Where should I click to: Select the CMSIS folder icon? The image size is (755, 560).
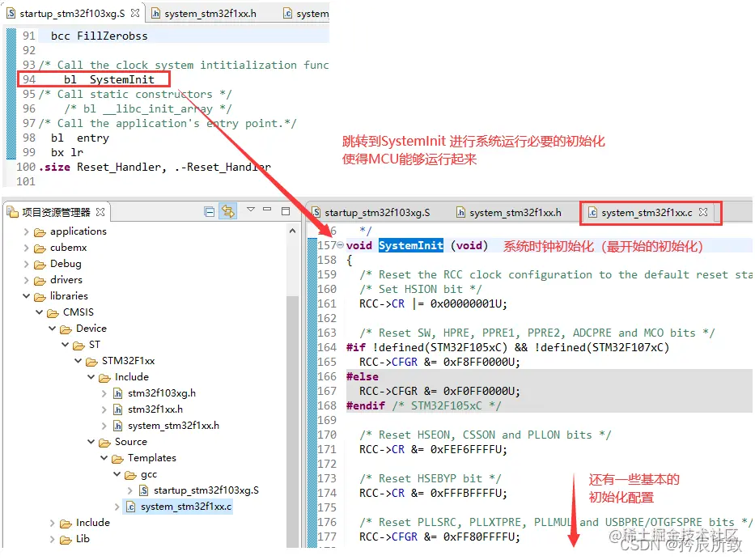click(x=53, y=313)
